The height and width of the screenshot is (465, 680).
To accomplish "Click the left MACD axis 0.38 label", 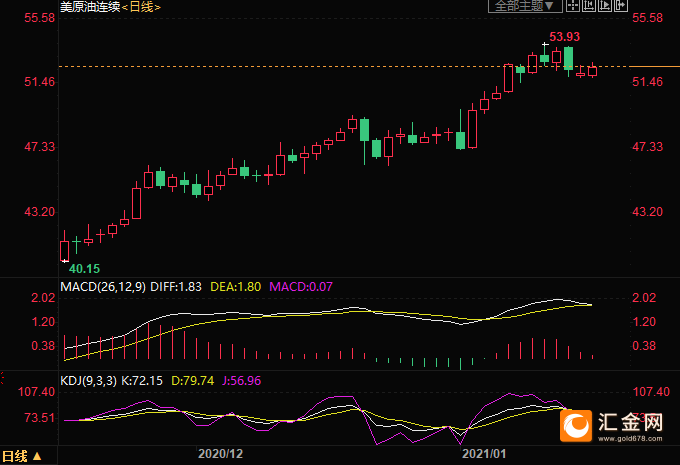I will click(43, 346).
